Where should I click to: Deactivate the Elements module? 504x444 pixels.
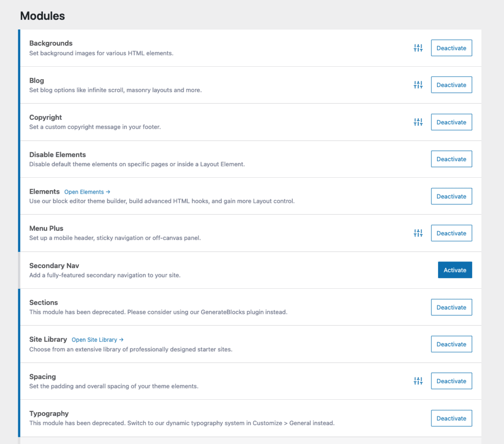coord(451,196)
